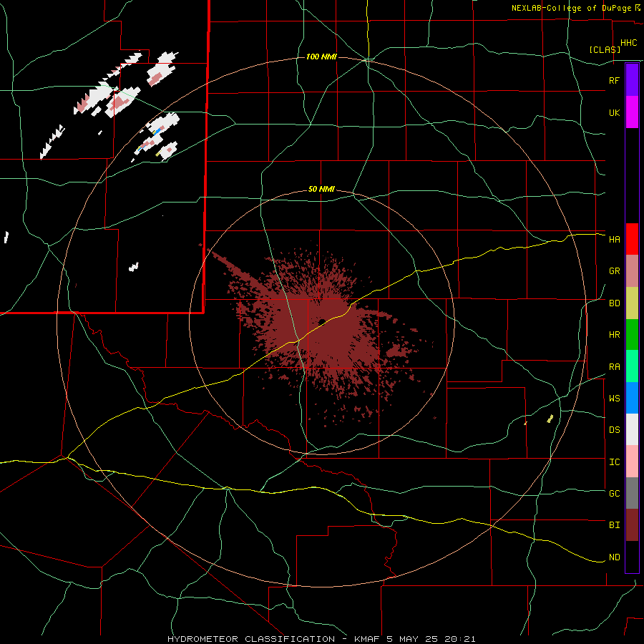Click the HA legend label

click(614, 239)
